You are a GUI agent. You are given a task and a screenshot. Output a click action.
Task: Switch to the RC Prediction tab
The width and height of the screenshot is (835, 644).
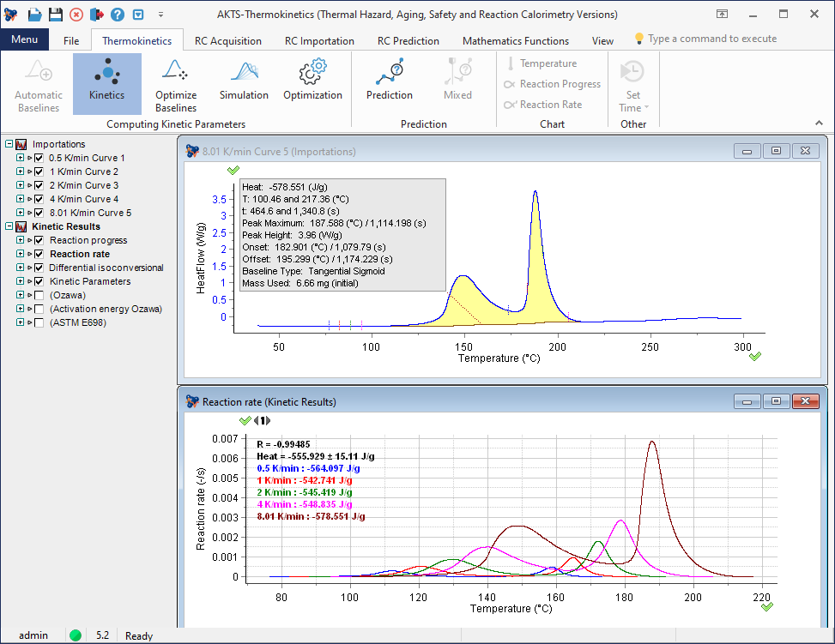(408, 40)
